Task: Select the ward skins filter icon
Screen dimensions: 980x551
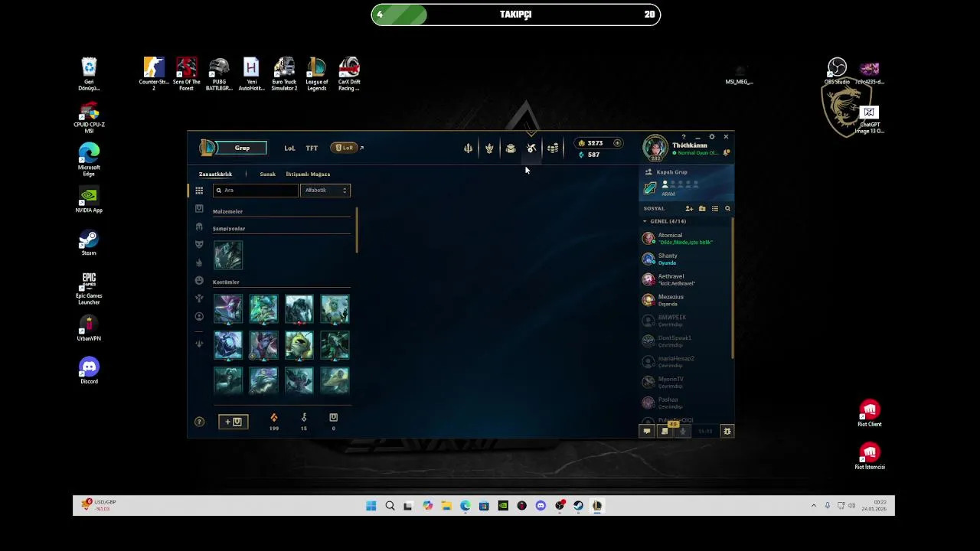Action: point(199,298)
